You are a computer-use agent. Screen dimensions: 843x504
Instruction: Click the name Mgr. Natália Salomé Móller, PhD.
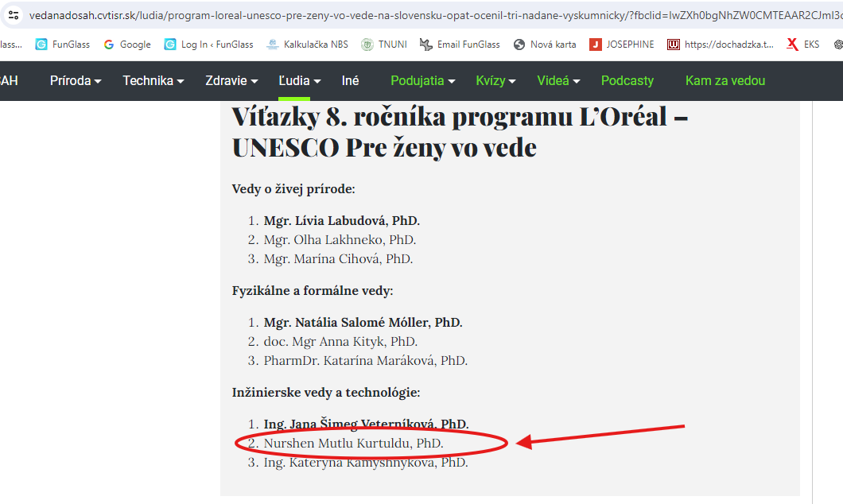(x=363, y=323)
